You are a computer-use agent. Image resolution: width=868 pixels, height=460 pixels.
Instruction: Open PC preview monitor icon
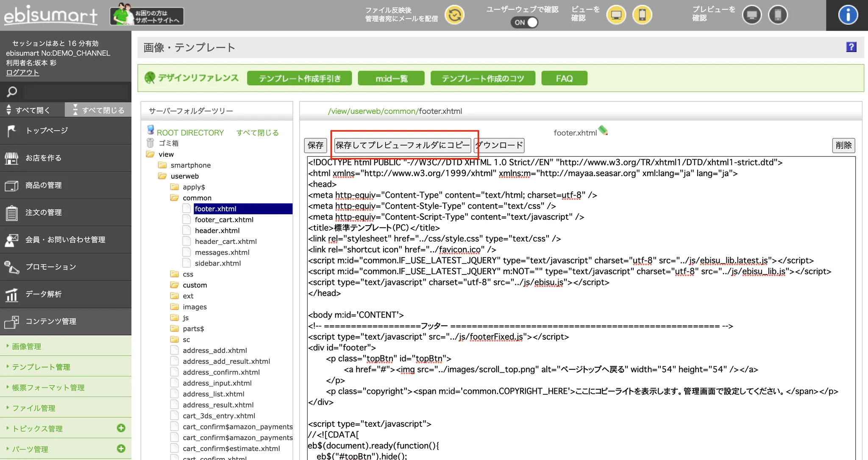pos(752,15)
